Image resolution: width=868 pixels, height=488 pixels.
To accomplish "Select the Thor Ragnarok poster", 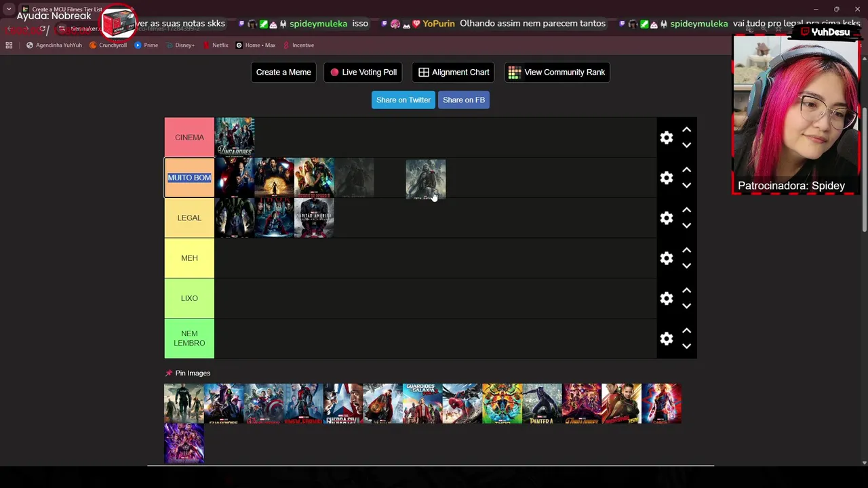I will [x=502, y=403].
